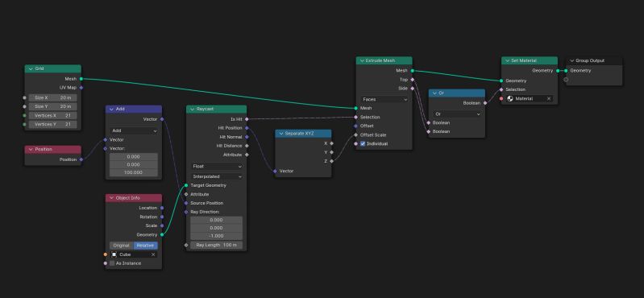The width and height of the screenshot is (644, 298).
Task: Click the Object Info Rotation output socket
Action: pyautogui.click(x=162, y=217)
